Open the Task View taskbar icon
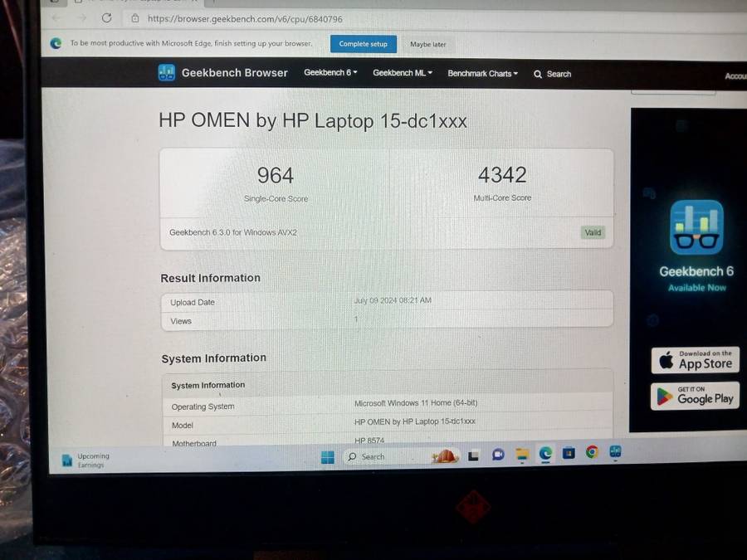Viewport: 747px width, 560px height. [474, 455]
